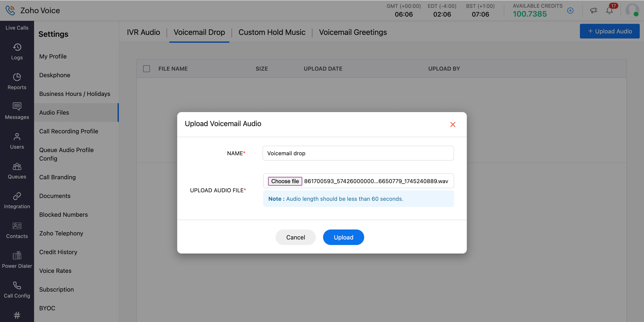Click the Choose file button
This screenshot has width=644, height=322.
pyautogui.click(x=285, y=181)
